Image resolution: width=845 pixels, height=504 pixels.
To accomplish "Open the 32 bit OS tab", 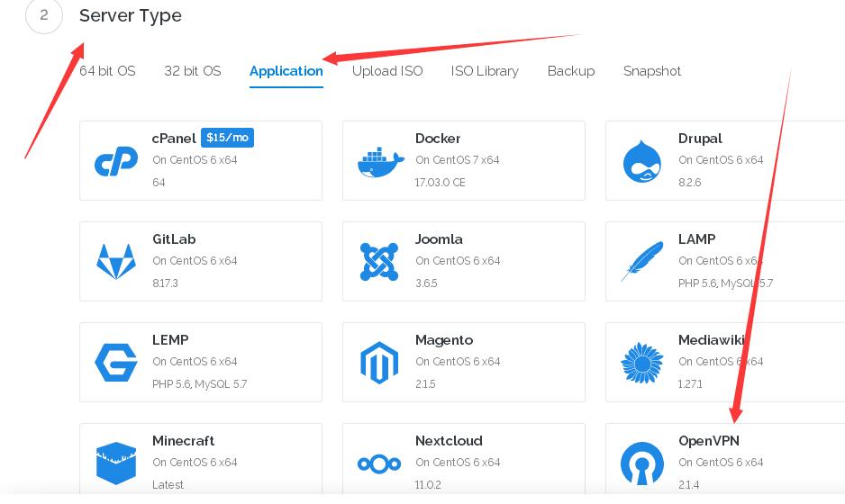I will (x=192, y=71).
